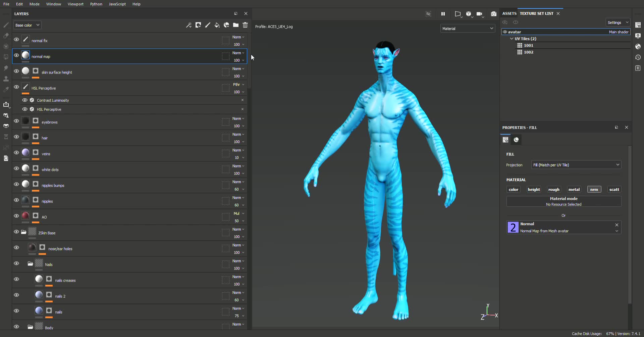Open the Log clipboard icon in right dock
Image resolution: width=644 pixels, height=337 pixels.
(x=638, y=68)
